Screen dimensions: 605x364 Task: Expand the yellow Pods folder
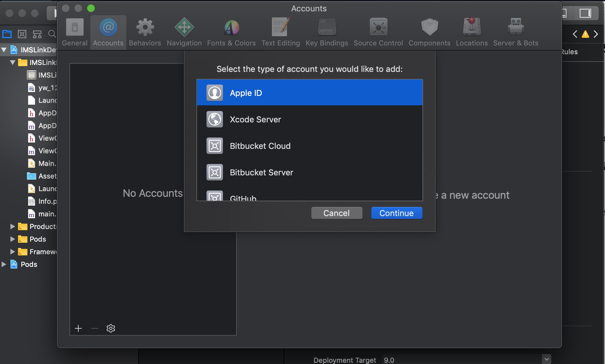(x=13, y=239)
